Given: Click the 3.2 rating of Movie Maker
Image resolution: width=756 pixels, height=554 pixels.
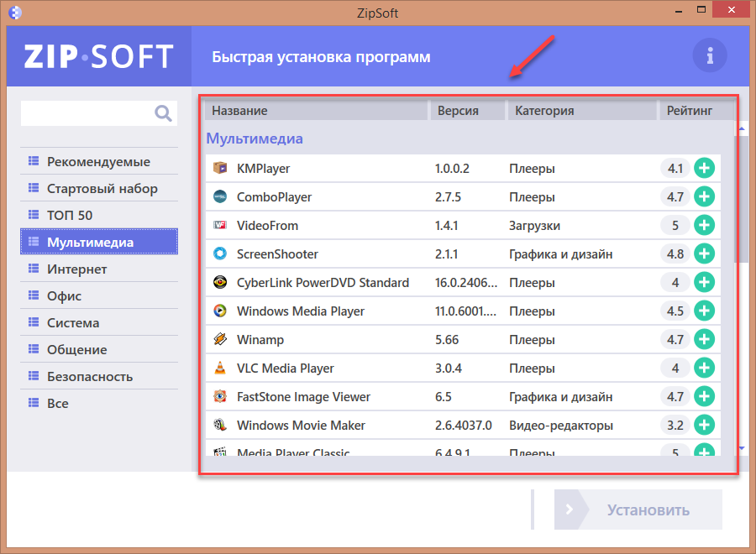Looking at the screenshot, I should point(675,425).
